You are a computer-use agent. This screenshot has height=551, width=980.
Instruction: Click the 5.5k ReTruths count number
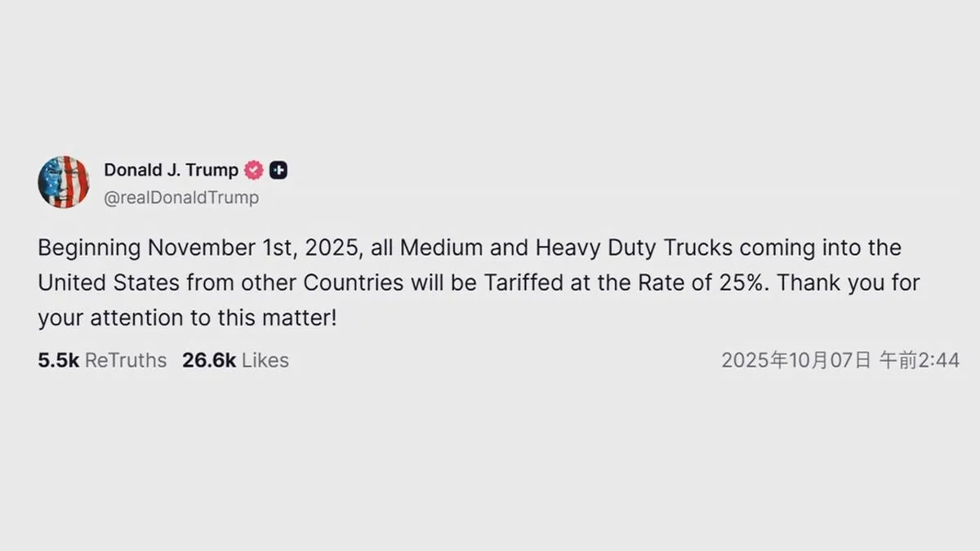[58, 361]
